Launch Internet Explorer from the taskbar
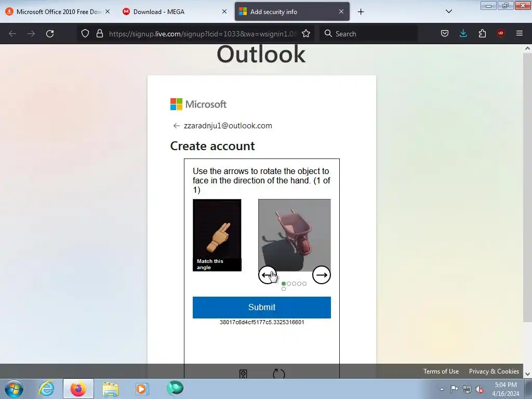Screen dimensions: 532x399 [46, 389]
